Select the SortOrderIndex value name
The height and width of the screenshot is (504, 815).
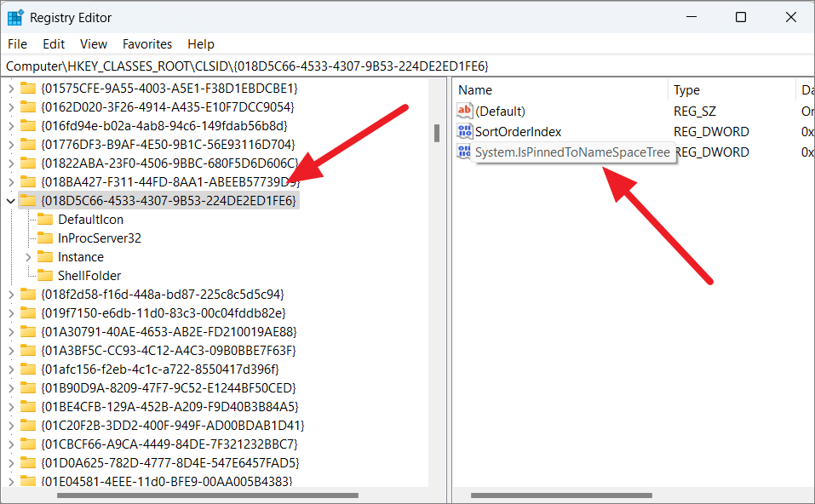tap(519, 132)
